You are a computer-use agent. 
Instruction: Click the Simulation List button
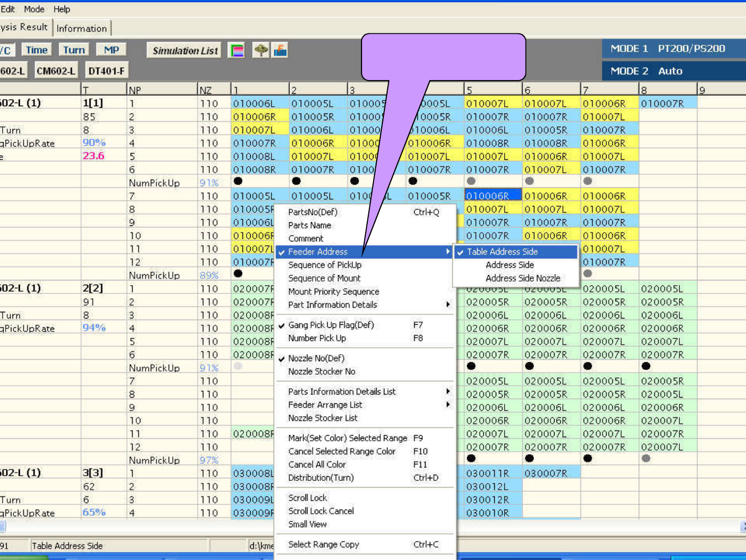(185, 50)
